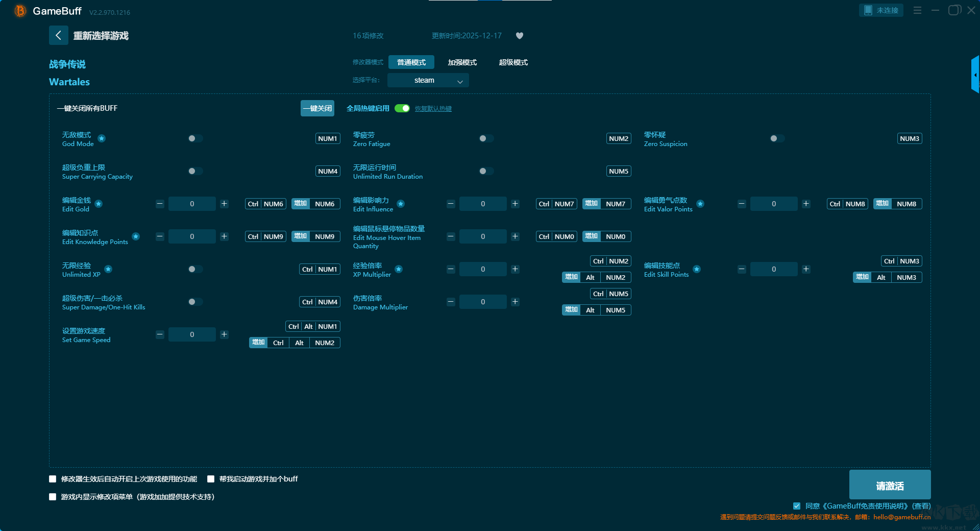
Task: Uncheck the GameBuff disclaimer agreement checkbox
Action: 797,506
